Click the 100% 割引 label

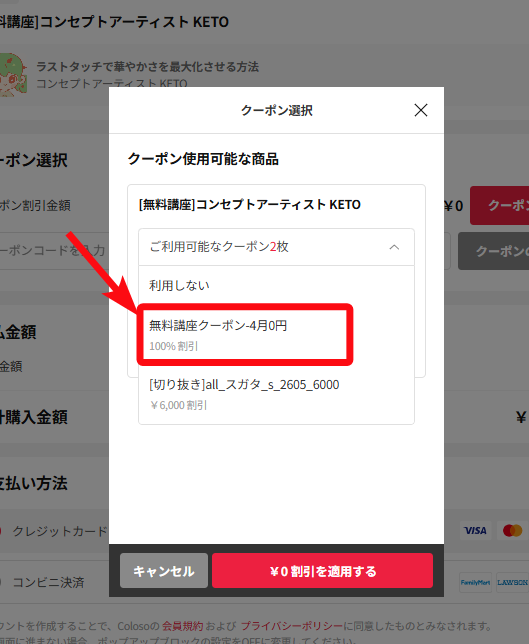[x=174, y=346]
